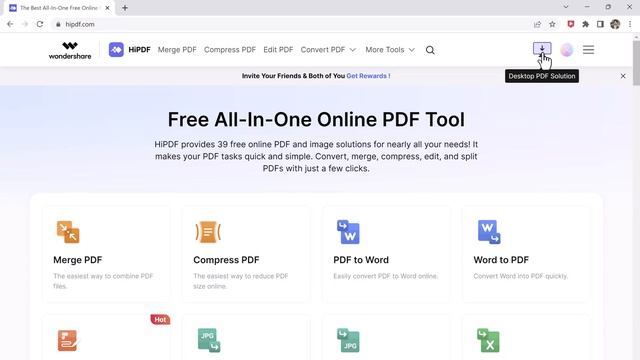Viewport: 640px width, 360px height.
Task: Click the PDF to Word card title
Action: coord(361,260)
